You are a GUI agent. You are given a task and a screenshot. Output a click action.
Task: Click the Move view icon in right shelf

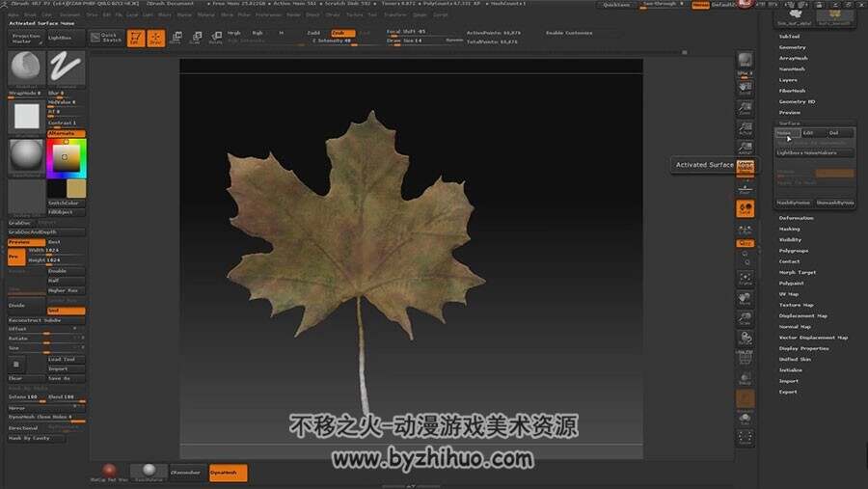746,299
